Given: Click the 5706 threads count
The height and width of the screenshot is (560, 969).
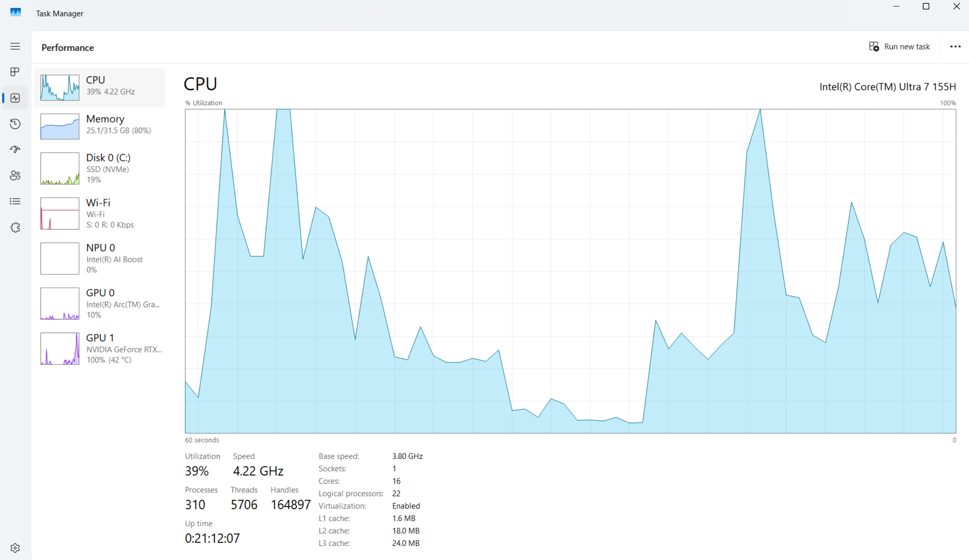Looking at the screenshot, I should point(244,504).
